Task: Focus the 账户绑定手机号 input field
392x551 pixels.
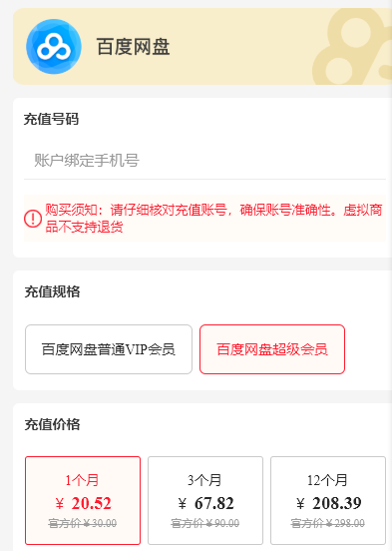Action: (x=204, y=161)
